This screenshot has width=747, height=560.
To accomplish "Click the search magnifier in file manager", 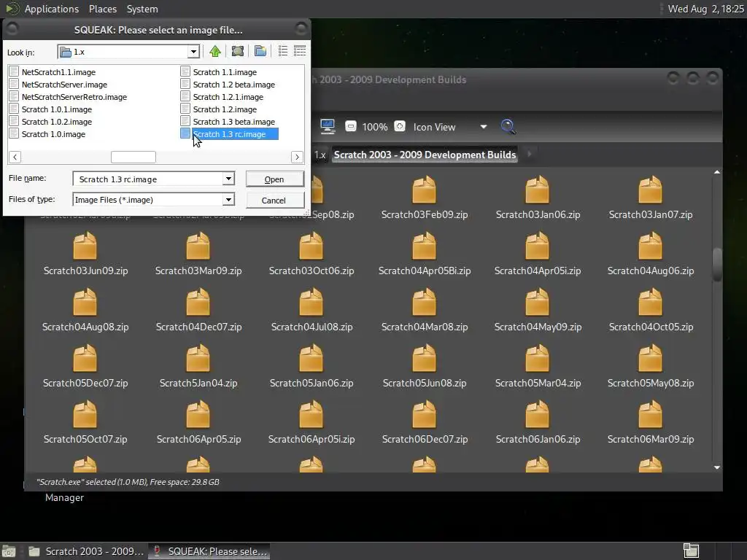I will tap(508, 127).
